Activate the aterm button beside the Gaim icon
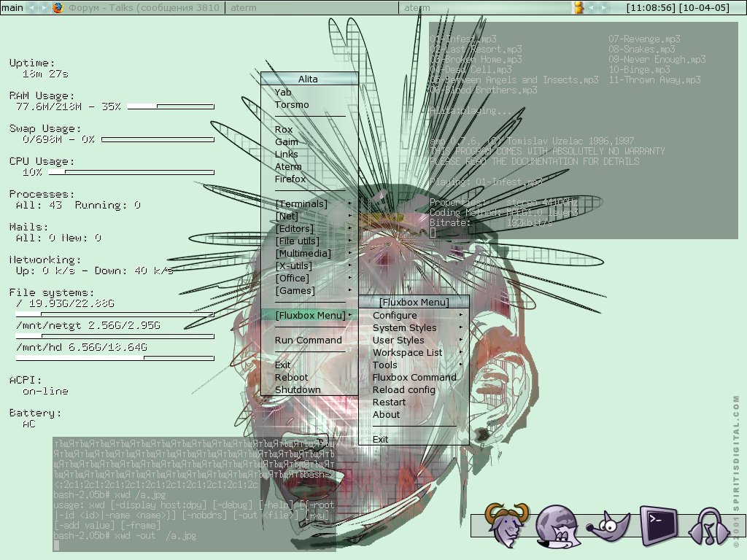Screen dimensions: 747x560 point(485,7)
